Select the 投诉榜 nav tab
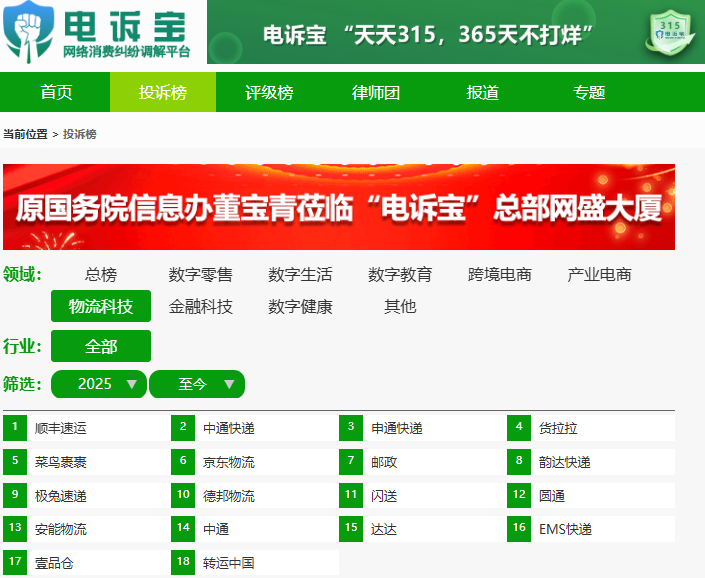Viewport: 705px width, 578px height. click(163, 92)
